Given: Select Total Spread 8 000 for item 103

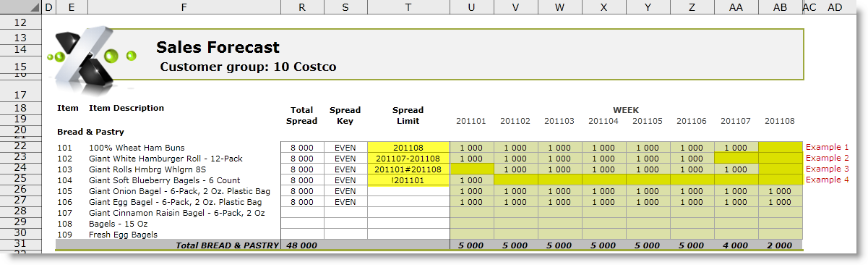Looking at the screenshot, I should coord(302,169).
